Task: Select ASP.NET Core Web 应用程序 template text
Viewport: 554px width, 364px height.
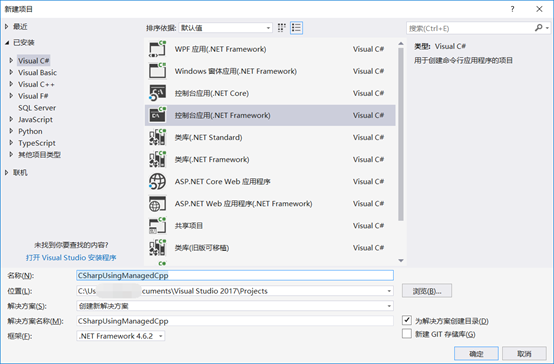Action: 223,182
